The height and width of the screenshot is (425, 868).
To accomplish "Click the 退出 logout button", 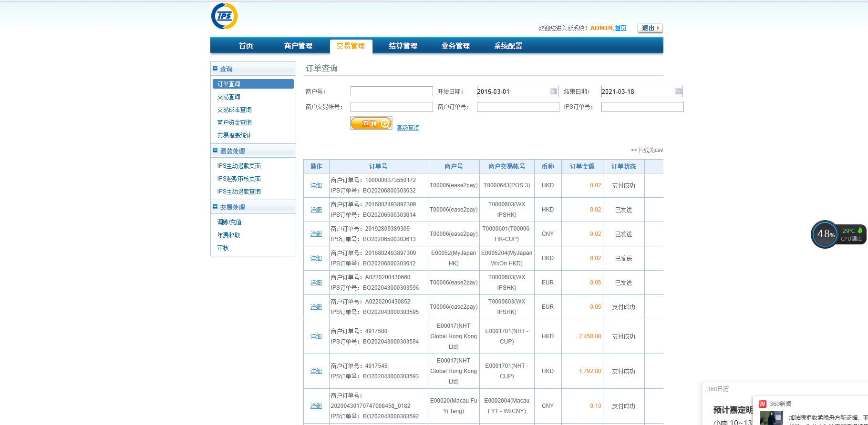I will 650,28.
